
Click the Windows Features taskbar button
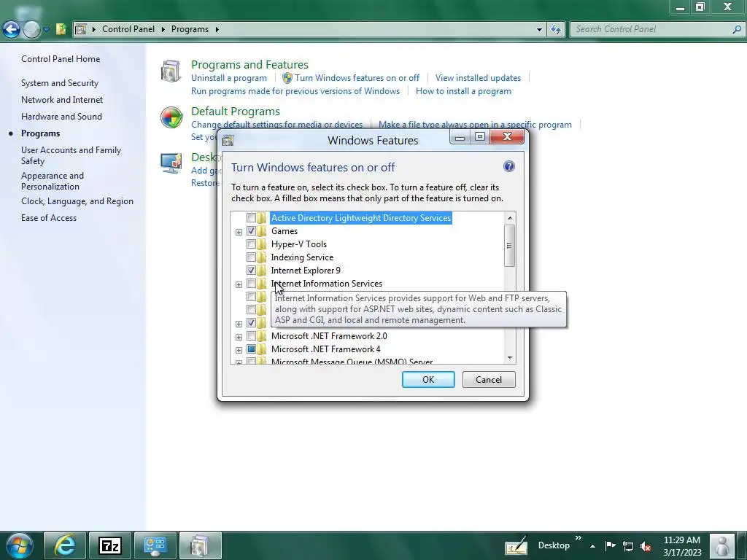pos(200,545)
